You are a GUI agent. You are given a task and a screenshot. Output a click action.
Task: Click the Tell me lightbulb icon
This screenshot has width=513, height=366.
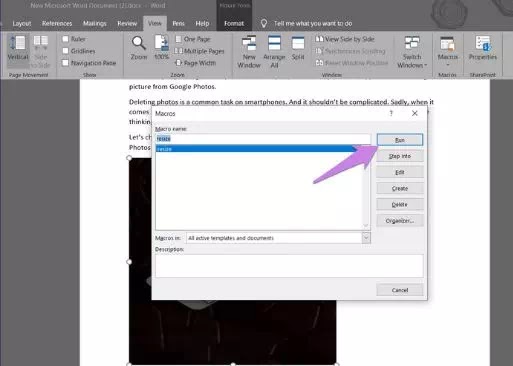click(264, 23)
